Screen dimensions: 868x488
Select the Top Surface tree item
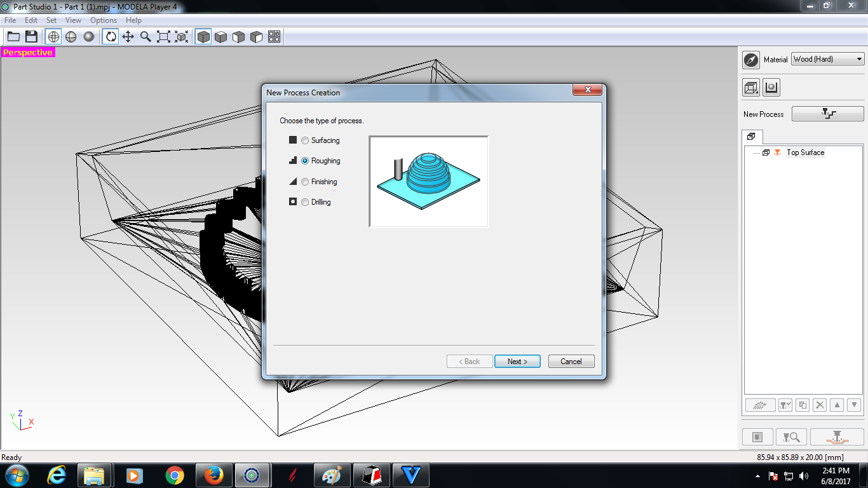805,152
